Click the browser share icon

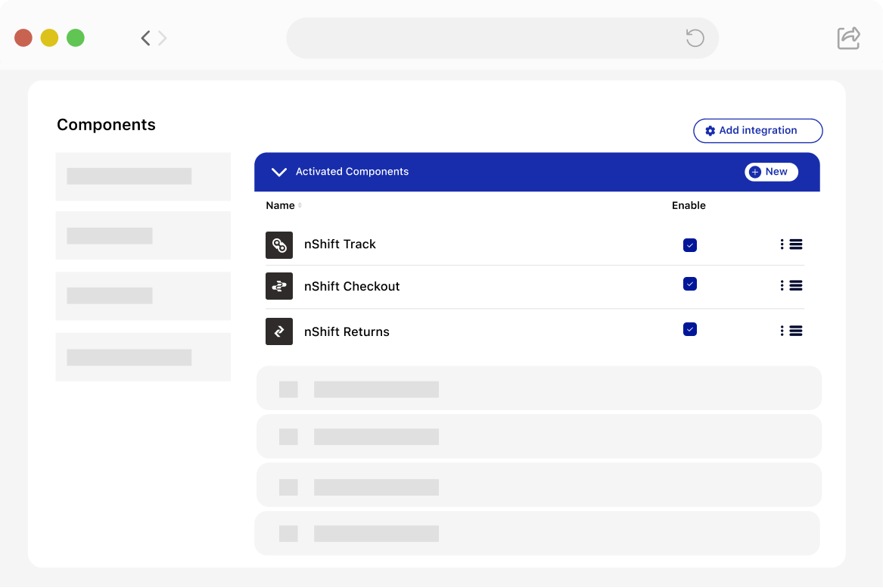pyautogui.click(x=848, y=38)
